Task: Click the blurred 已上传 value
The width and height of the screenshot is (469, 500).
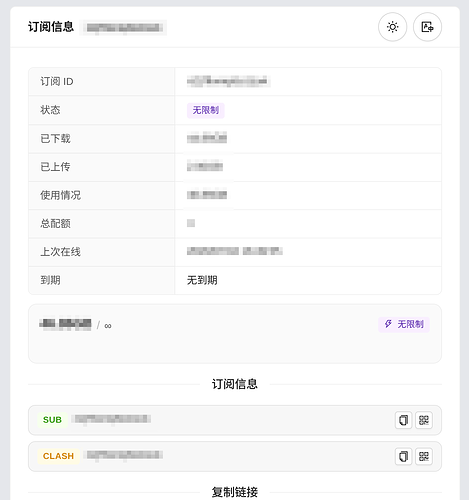Action: (205, 166)
